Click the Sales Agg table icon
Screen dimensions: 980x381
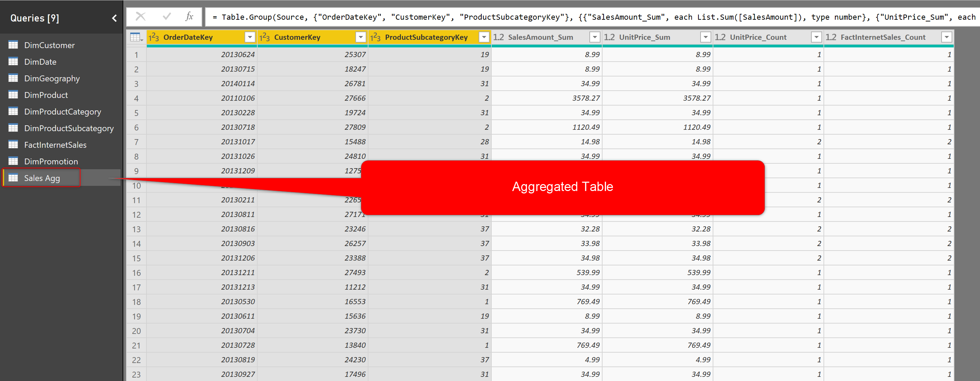(x=13, y=178)
